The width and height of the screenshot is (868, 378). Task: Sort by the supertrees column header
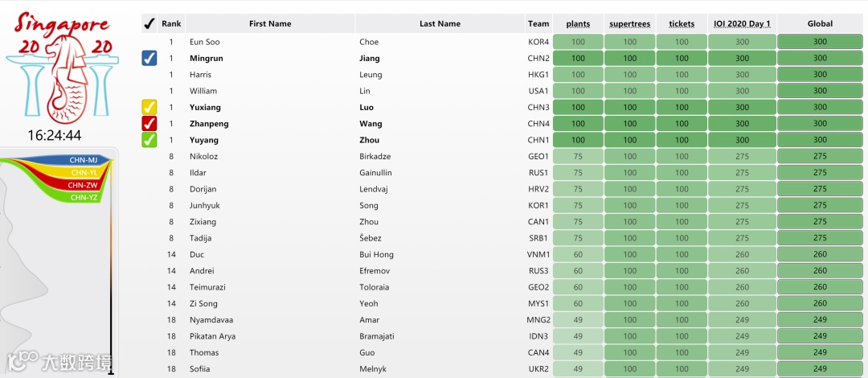click(x=630, y=24)
